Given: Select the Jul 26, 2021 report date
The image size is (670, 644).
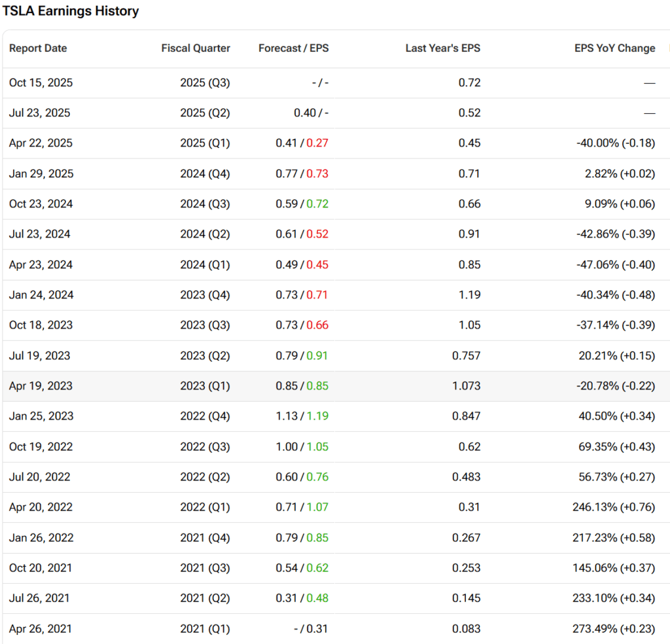Looking at the screenshot, I should (x=39, y=598).
